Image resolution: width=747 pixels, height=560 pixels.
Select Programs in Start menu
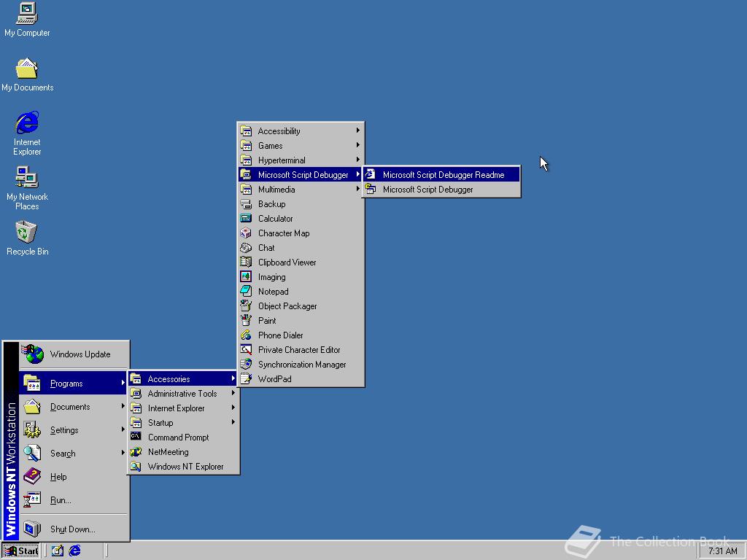click(74, 384)
